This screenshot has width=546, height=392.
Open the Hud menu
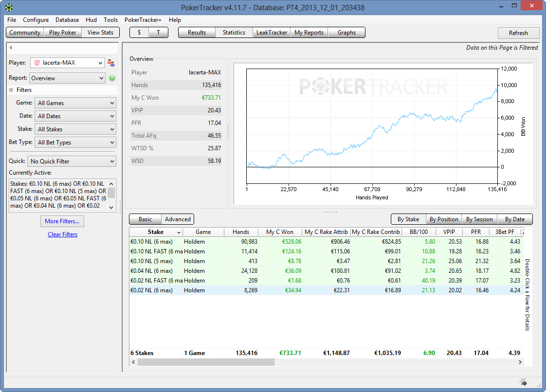91,20
